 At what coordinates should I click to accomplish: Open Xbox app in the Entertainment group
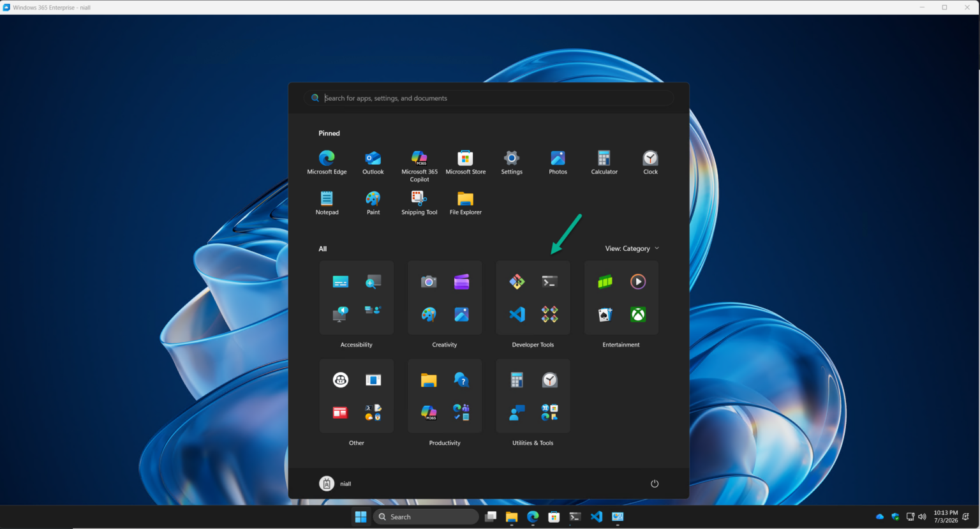pyautogui.click(x=638, y=314)
